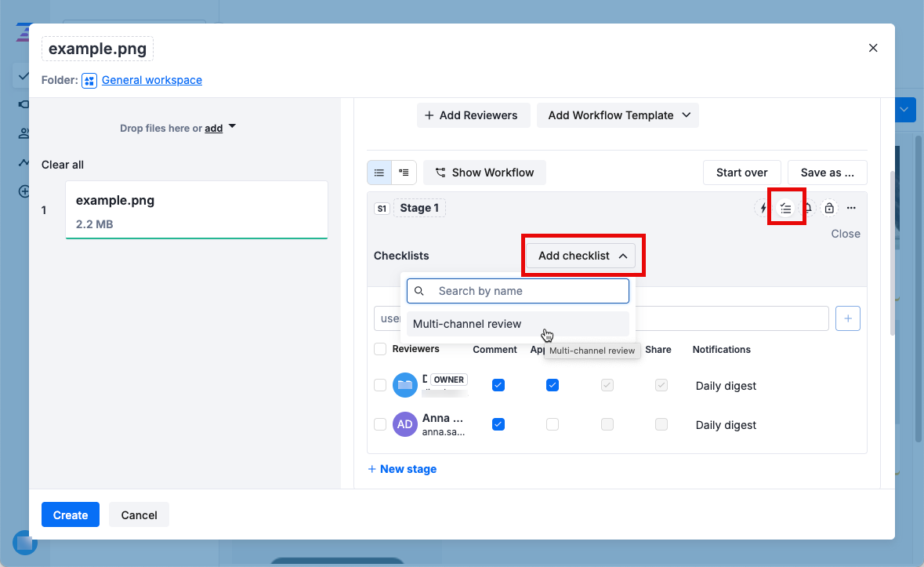
Task: Click round blue widget at bottom-left corner
Action: (x=25, y=542)
